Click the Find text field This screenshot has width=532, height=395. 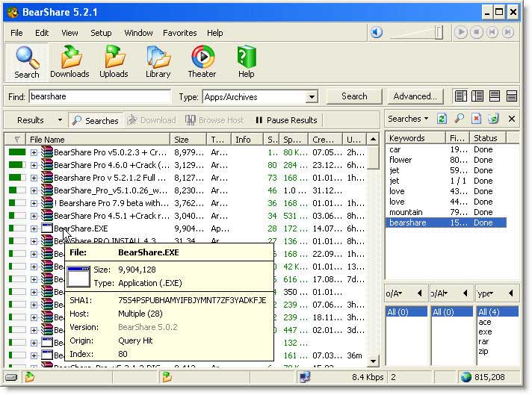coord(100,96)
